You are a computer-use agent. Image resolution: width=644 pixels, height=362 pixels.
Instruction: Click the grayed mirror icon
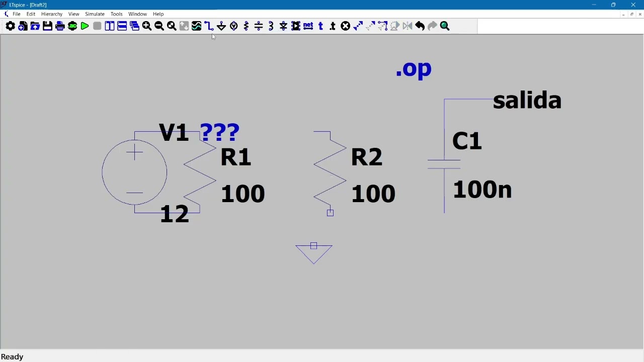[x=408, y=26]
